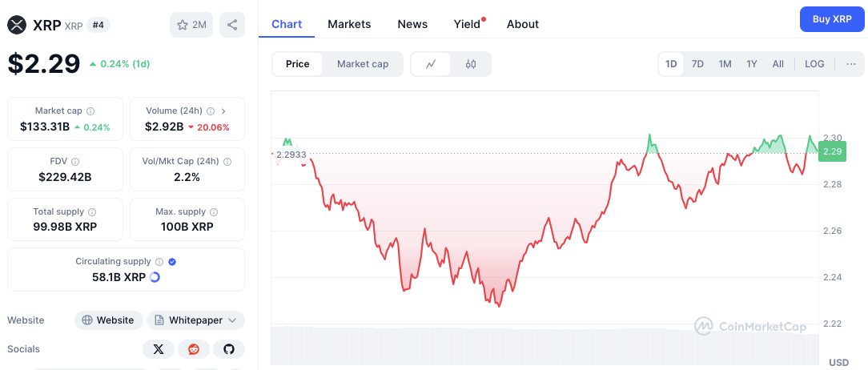868x370 pixels.
Task: Open the X (Twitter) social link
Action: (x=159, y=349)
